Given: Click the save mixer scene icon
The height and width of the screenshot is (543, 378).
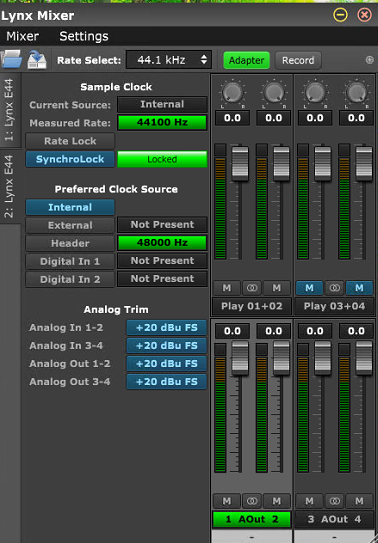Looking at the screenshot, I should point(37,60).
